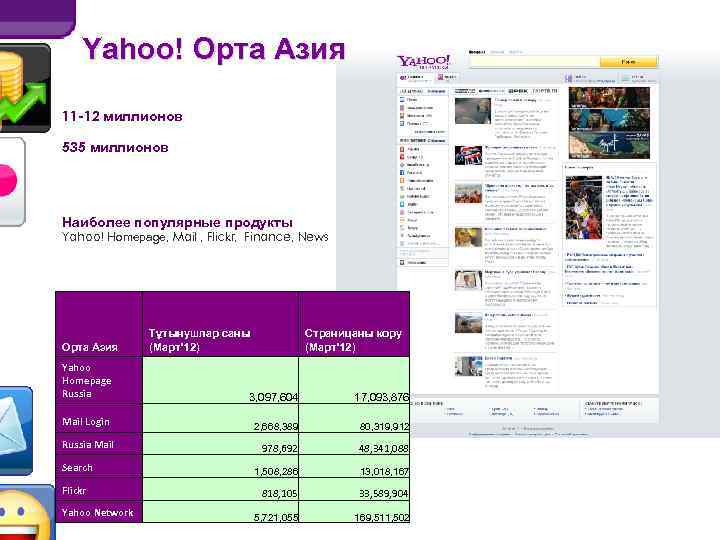720x540 pixels.
Task: Select the text "535 миллионов"
Action: 115,147
